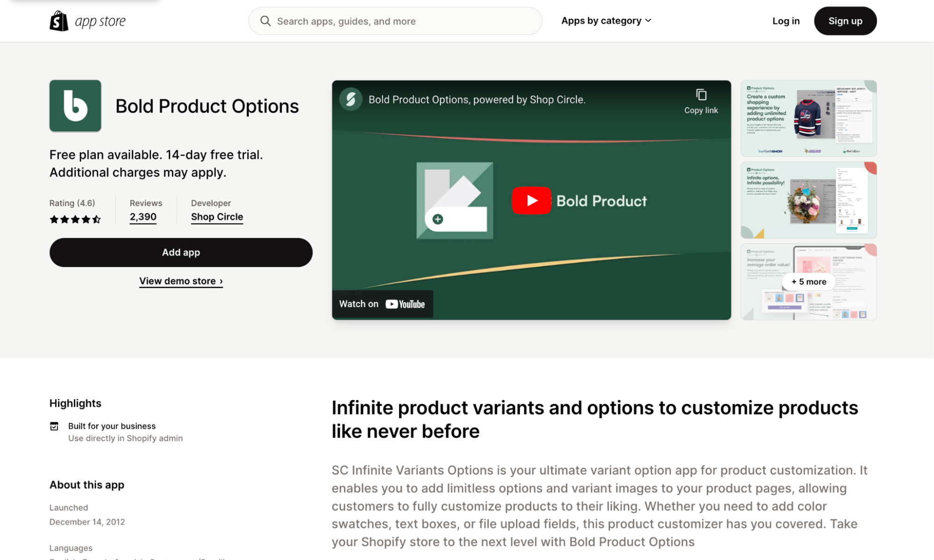
Task: Click the Bold Product Options app icon
Action: coord(75,106)
